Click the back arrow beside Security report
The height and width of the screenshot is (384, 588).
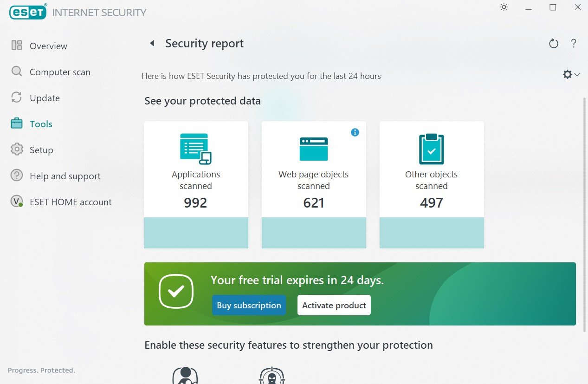[x=151, y=44]
